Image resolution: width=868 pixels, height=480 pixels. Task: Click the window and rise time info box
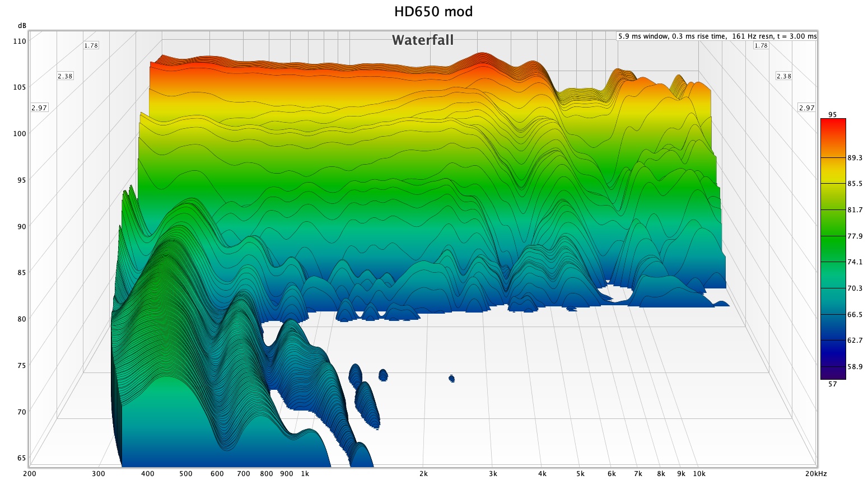[717, 36]
